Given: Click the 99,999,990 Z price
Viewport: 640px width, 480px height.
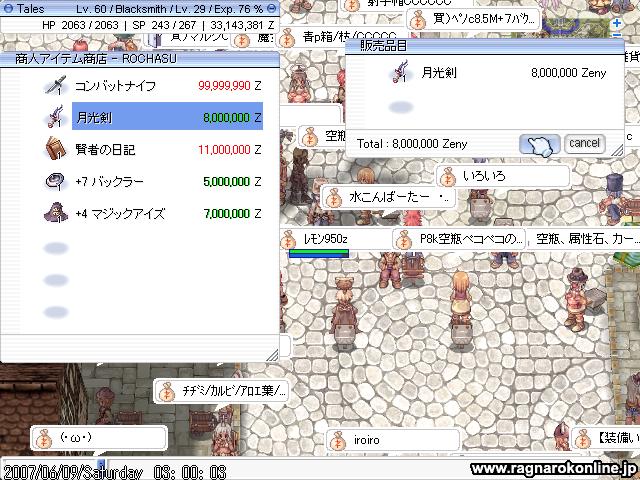Looking at the screenshot, I should (x=229, y=86).
